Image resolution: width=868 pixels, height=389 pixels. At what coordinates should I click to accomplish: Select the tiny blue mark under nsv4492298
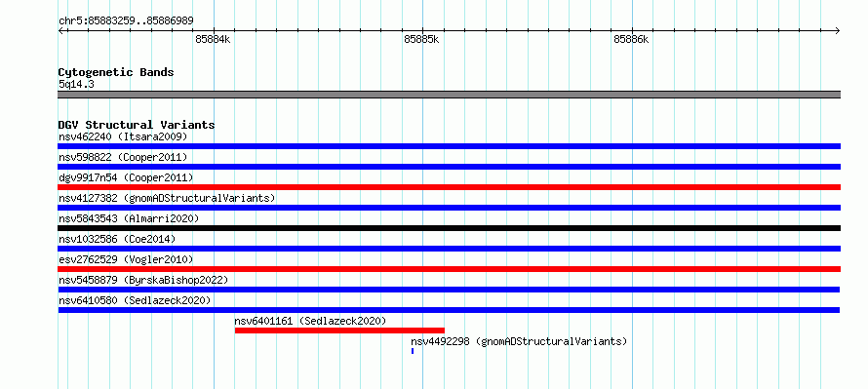point(413,351)
